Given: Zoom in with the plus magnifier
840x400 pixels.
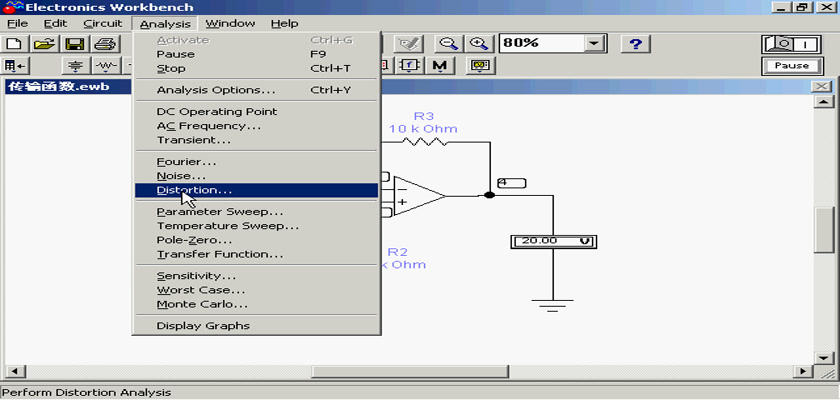Looking at the screenshot, I should (x=478, y=44).
